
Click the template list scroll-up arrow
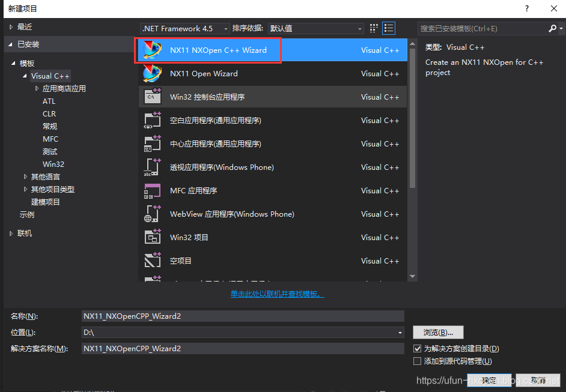coord(412,43)
